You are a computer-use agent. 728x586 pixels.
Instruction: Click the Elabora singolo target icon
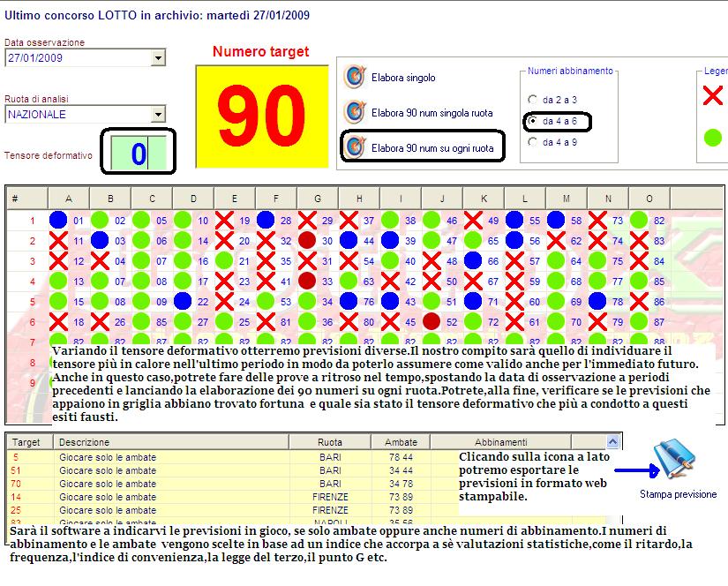click(356, 77)
